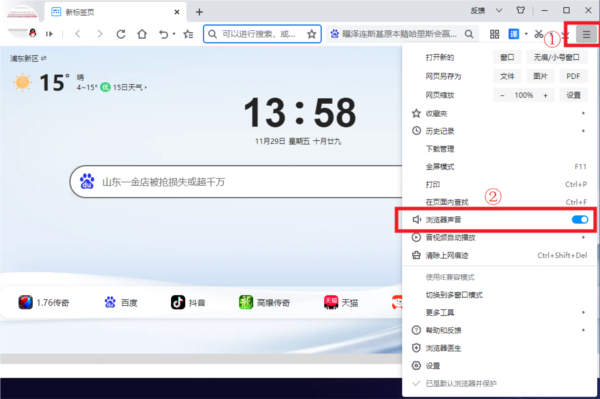Open new incognito window button
This screenshot has width=600, height=399.
point(556,57)
